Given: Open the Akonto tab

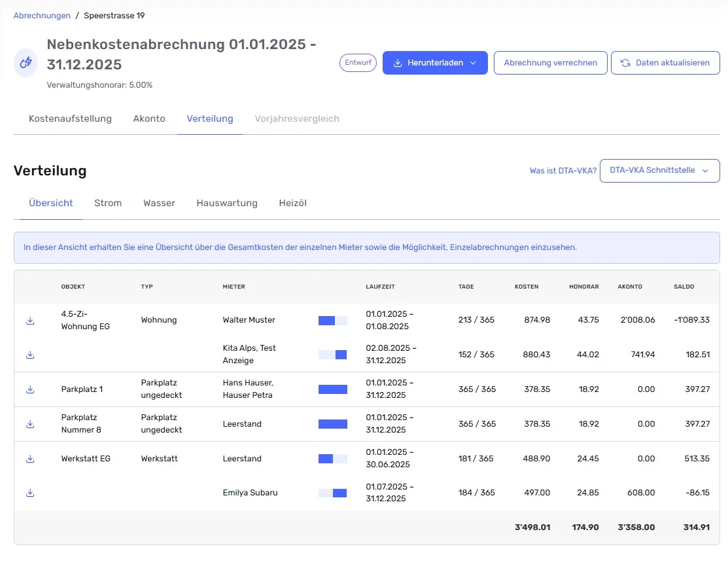Looking at the screenshot, I should pyautogui.click(x=149, y=118).
